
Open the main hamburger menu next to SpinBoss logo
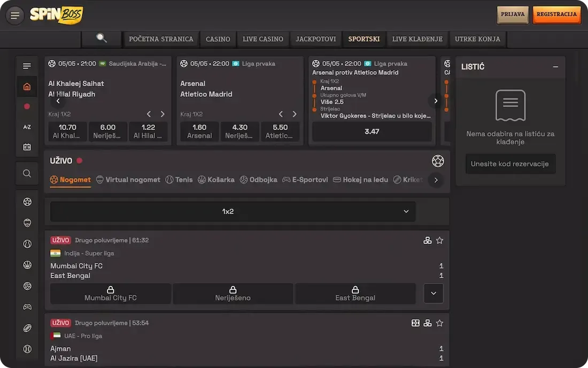(15, 16)
